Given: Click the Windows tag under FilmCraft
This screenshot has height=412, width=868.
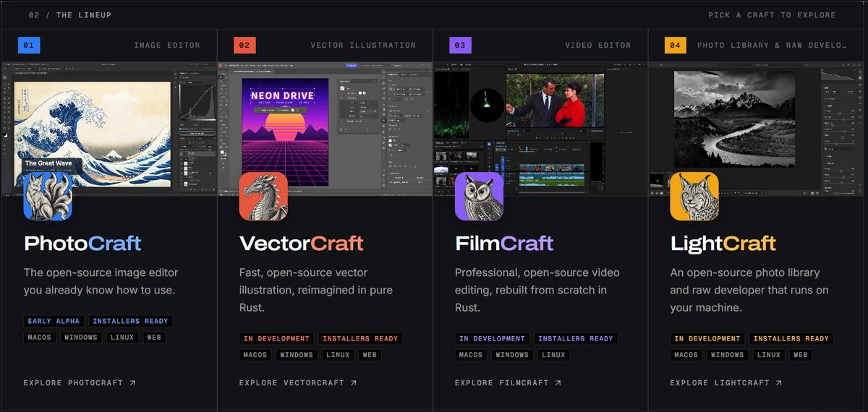Looking at the screenshot, I should point(512,355).
